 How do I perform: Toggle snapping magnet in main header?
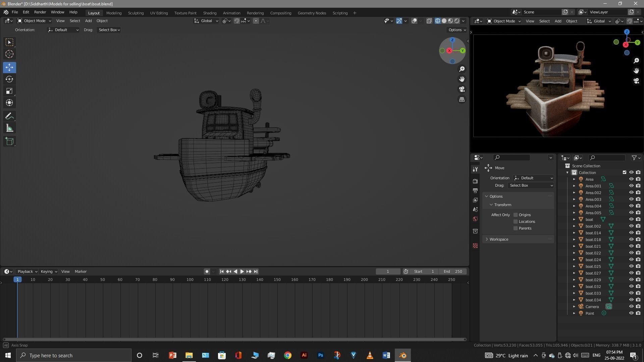click(x=237, y=21)
